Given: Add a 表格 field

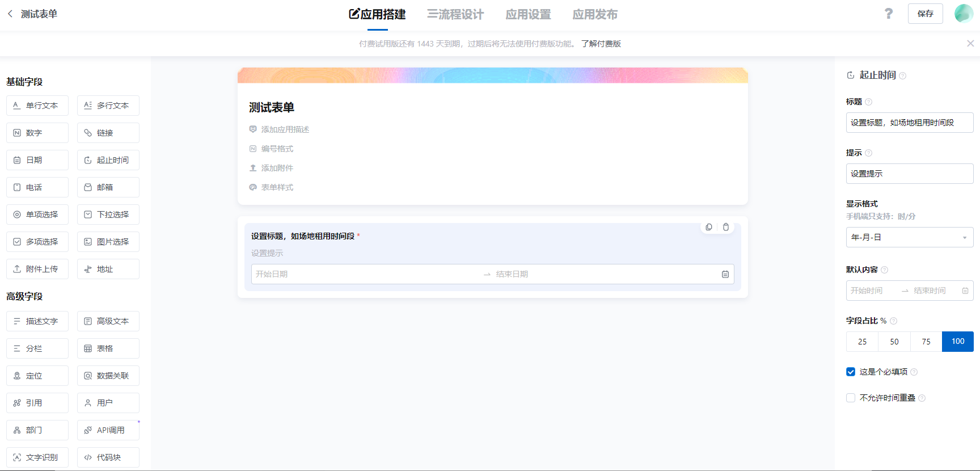Looking at the screenshot, I should (108, 348).
